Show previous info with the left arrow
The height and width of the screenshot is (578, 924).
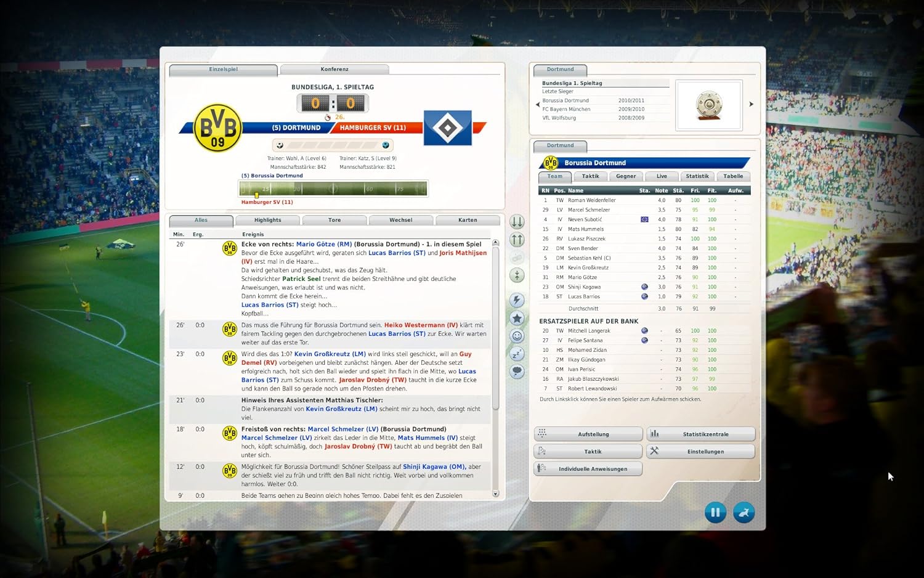click(x=537, y=105)
